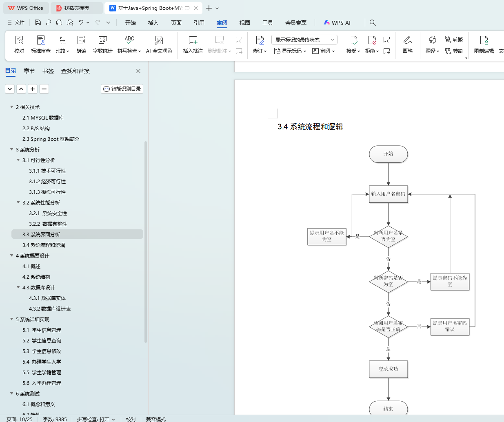Screen dimensions: 504x422
Task: Click the 校对 proofreading icon
Action: point(19,40)
